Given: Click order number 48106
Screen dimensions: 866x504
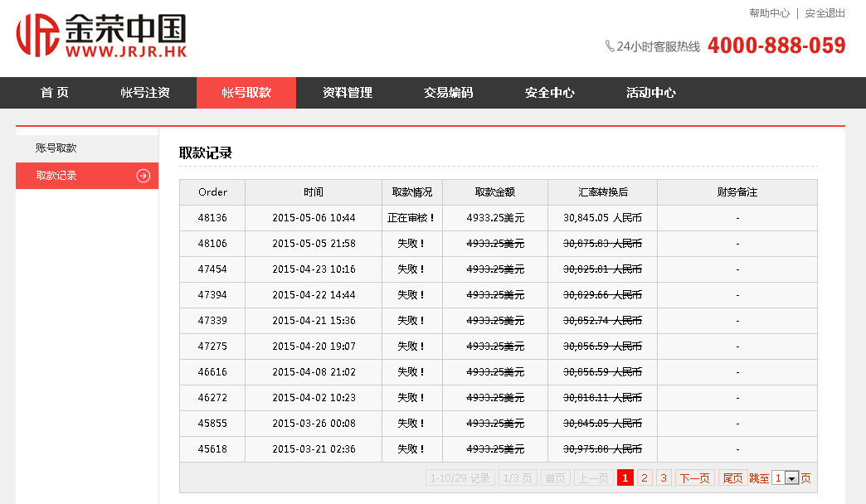Looking at the screenshot, I should 212,244.
